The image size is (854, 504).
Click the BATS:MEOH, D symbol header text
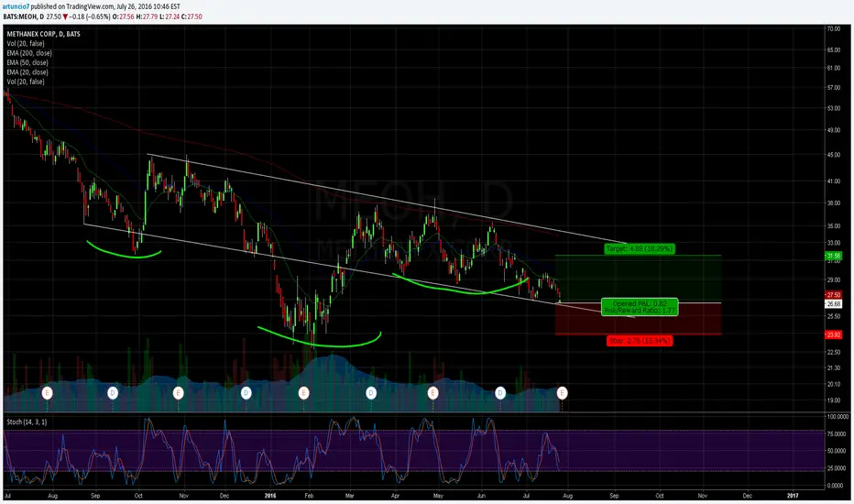click(24, 16)
